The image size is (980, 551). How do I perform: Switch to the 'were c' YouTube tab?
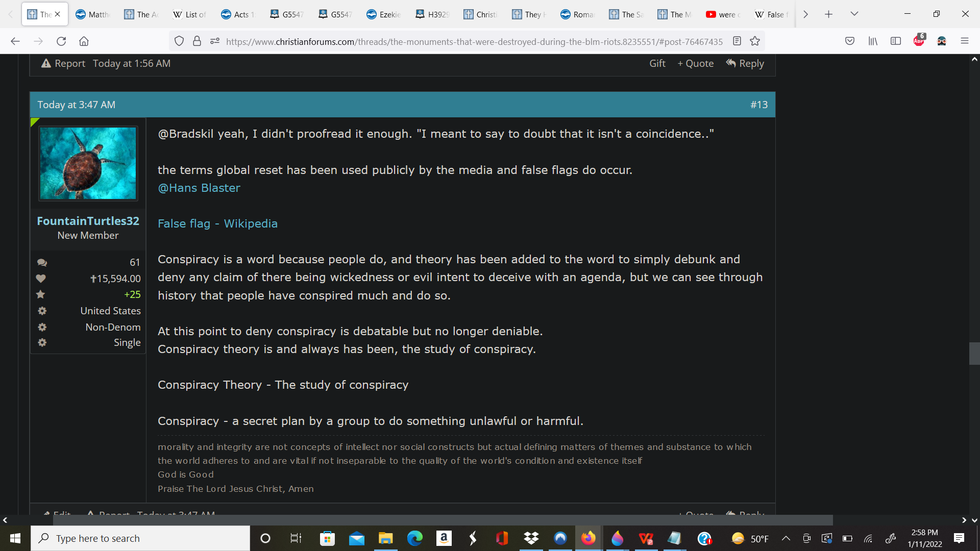723,14
